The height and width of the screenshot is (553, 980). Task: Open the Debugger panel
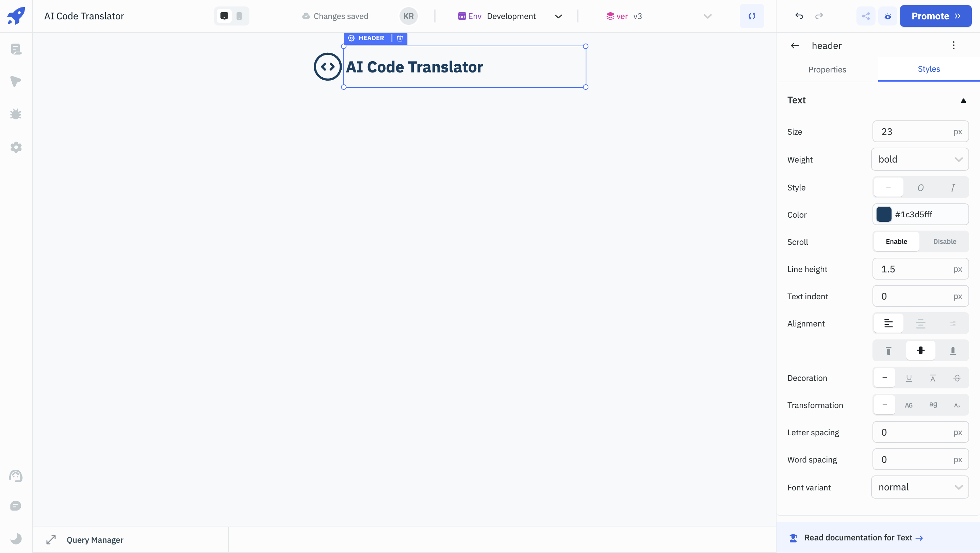pyautogui.click(x=16, y=114)
